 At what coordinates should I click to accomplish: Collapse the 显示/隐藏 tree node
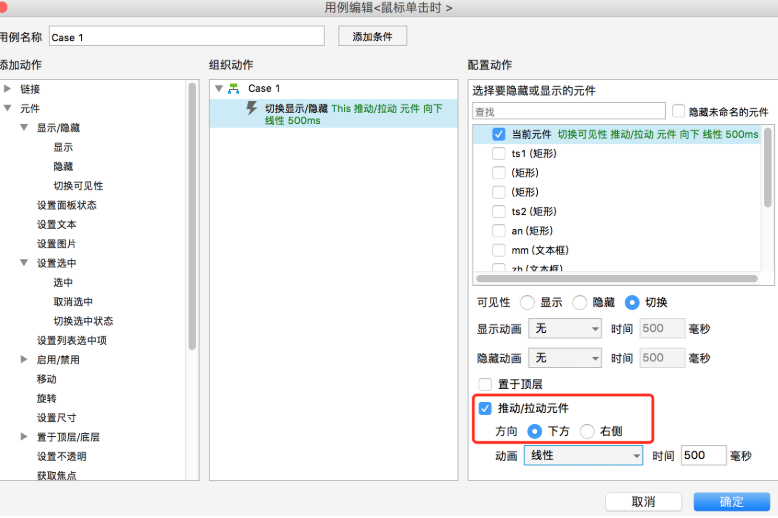24,127
